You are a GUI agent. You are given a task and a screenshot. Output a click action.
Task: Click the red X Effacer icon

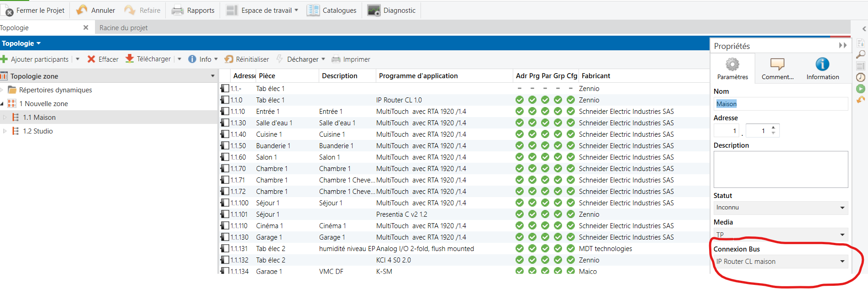pos(91,59)
